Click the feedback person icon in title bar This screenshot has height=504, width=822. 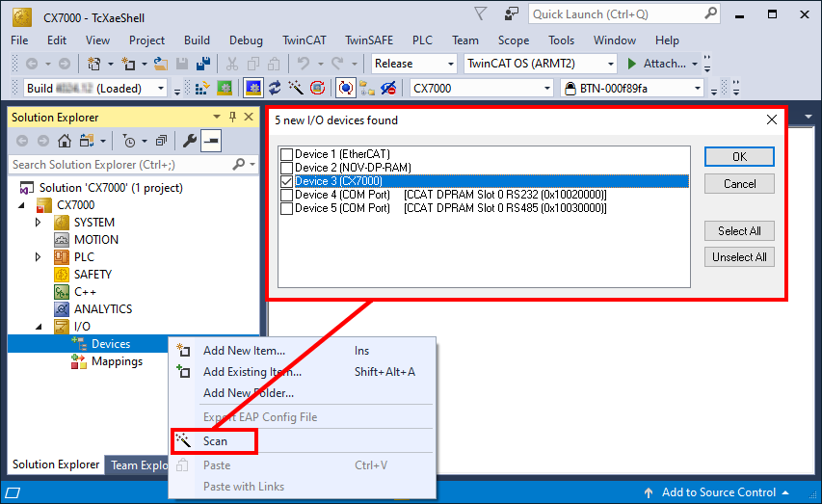coord(511,14)
